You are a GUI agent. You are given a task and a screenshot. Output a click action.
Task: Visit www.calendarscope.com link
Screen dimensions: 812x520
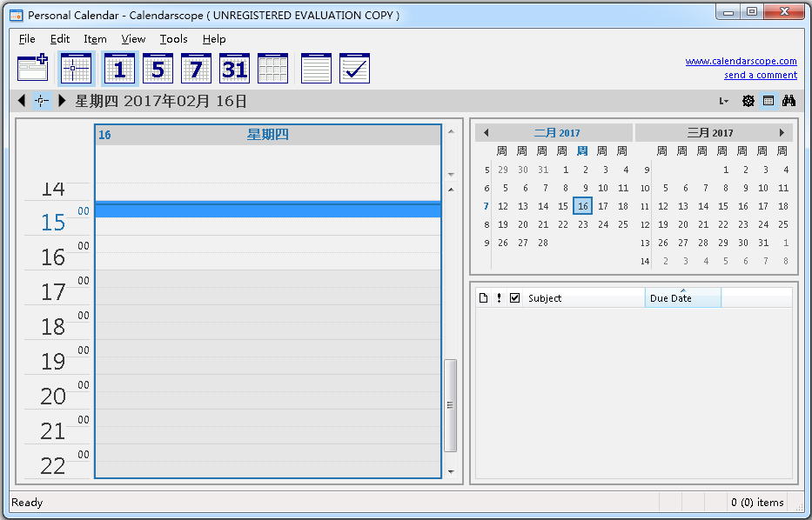pyautogui.click(x=741, y=61)
